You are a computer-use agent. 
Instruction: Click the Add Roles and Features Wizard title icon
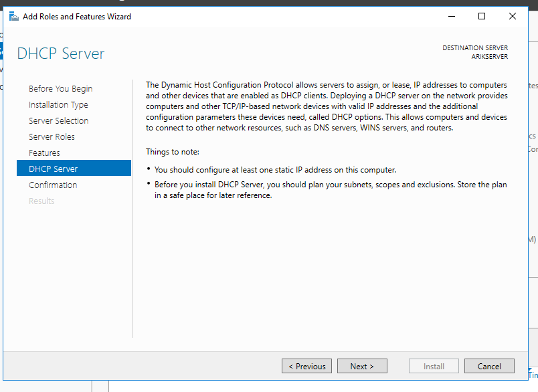14,17
